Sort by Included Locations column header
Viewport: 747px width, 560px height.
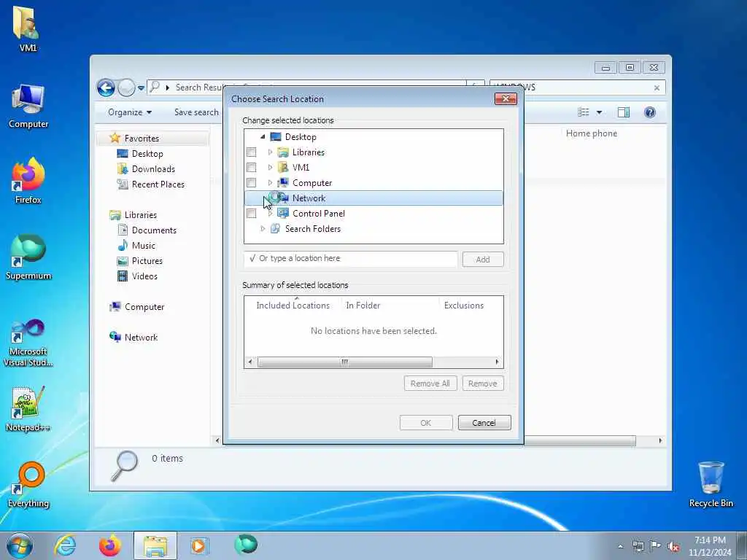click(293, 306)
